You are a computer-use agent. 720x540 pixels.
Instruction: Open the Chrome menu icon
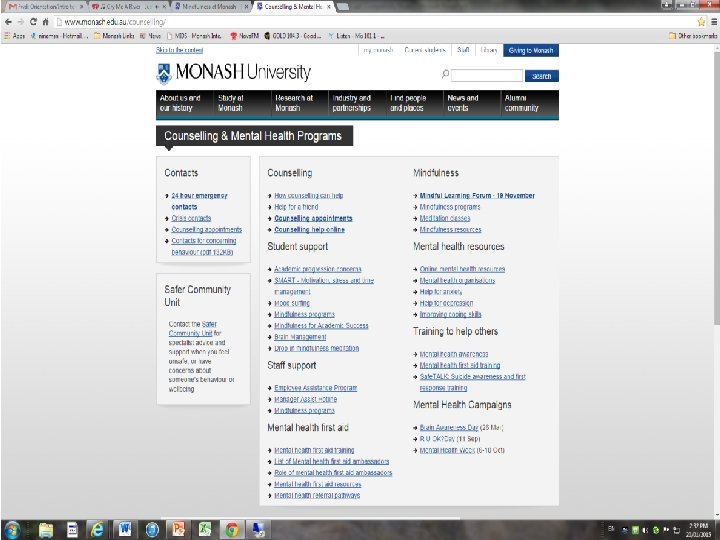coord(714,22)
